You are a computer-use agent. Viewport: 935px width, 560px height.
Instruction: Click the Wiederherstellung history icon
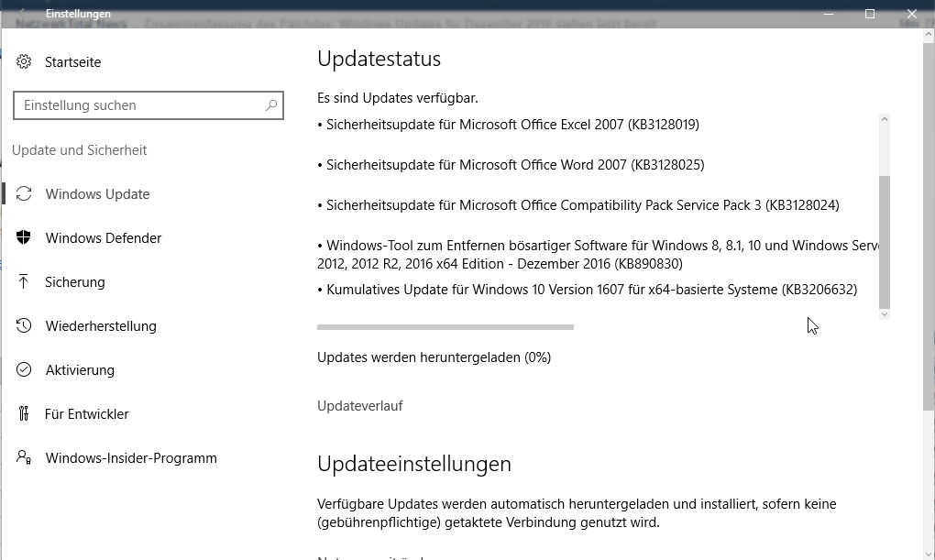click(25, 326)
